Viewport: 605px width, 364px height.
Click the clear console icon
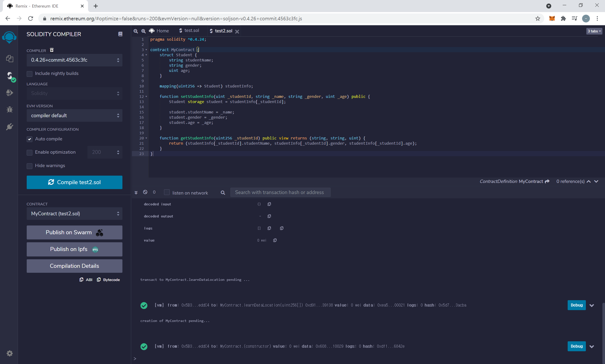click(x=145, y=192)
